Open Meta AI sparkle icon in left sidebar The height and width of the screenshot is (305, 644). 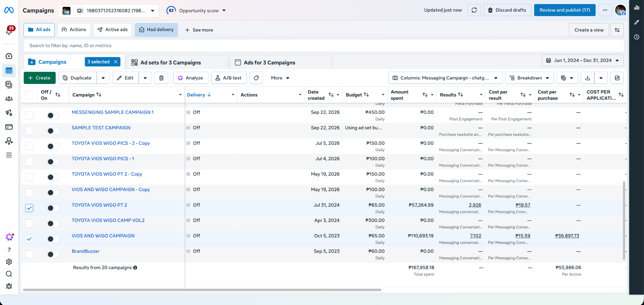(9, 237)
